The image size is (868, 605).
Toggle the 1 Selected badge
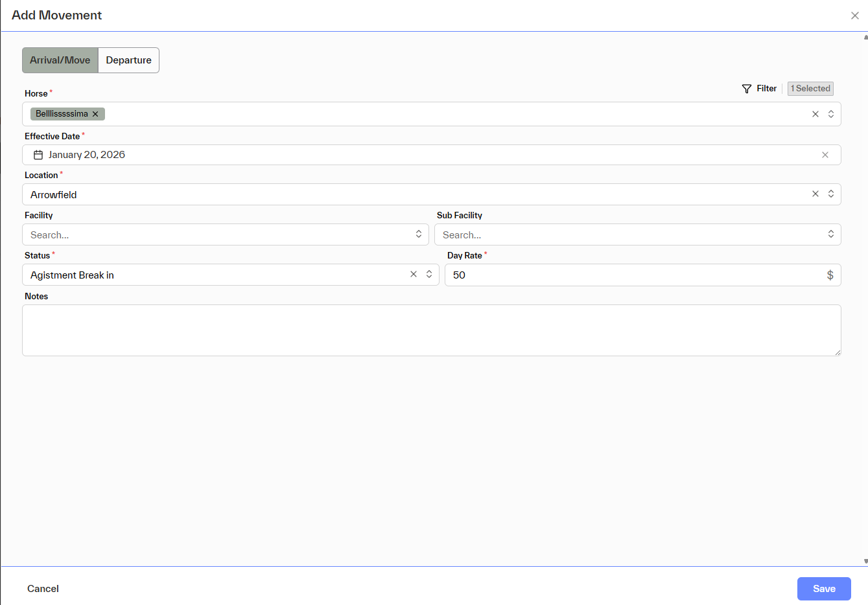click(x=810, y=89)
